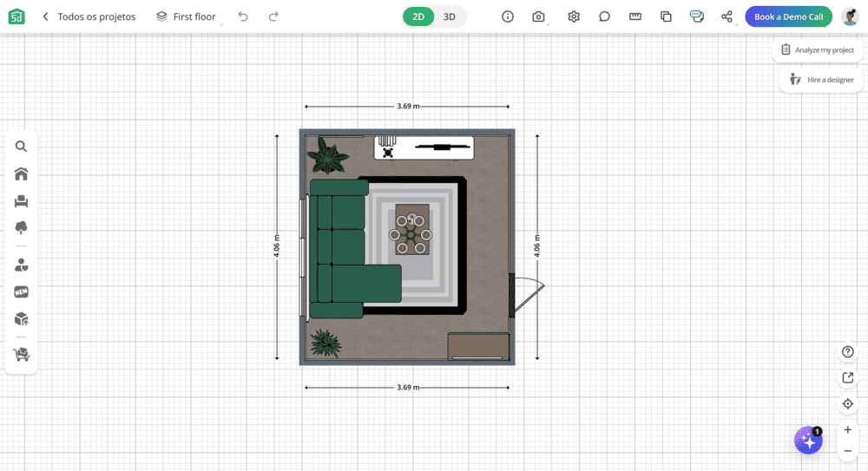The width and height of the screenshot is (868, 471).
Task: Open the furniture catalog sofa icon
Action: [21, 201]
